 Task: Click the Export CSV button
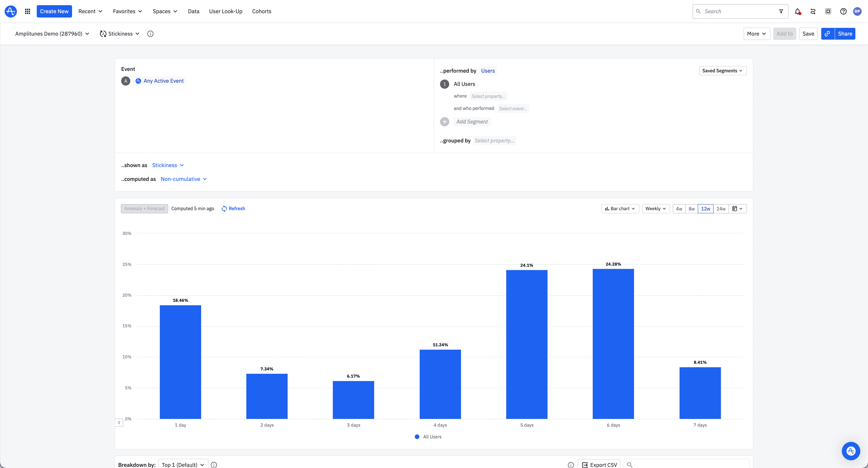(599, 464)
